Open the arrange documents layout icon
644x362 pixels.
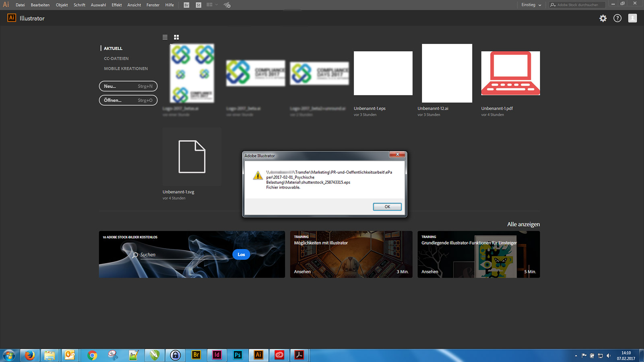[209, 5]
